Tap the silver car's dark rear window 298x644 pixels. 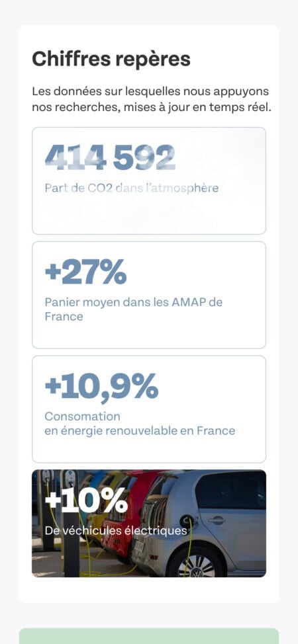click(229, 490)
